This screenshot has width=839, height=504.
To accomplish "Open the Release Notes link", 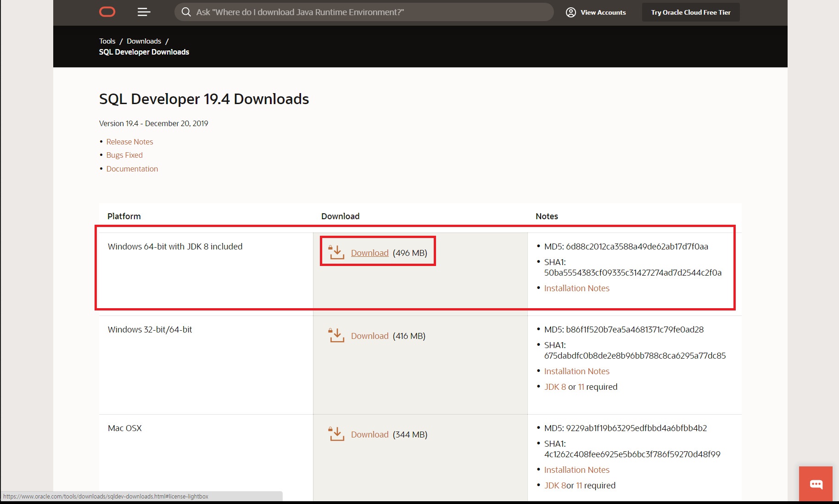I will (129, 142).
